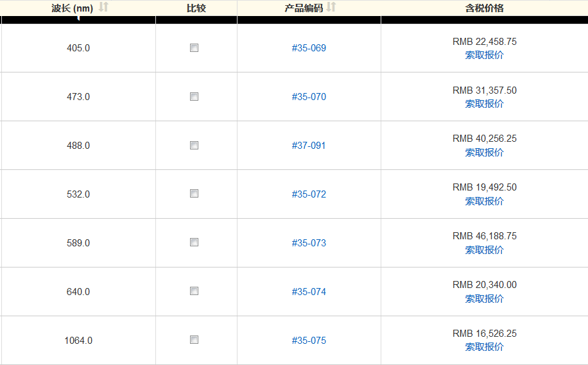Request a quote under RMB 40,256.25
This screenshot has width=588, height=365.
pos(484,153)
